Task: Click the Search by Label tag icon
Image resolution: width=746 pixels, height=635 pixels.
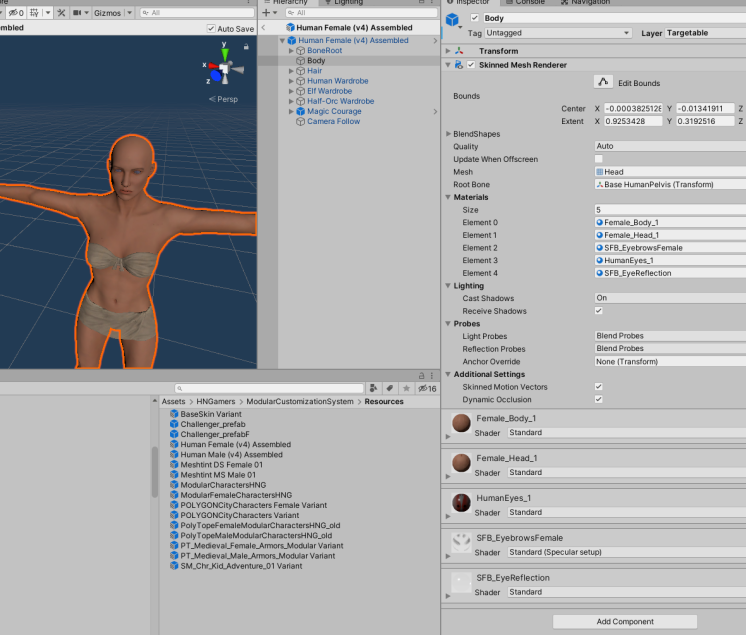Action: pyautogui.click(x=391, y=388)
